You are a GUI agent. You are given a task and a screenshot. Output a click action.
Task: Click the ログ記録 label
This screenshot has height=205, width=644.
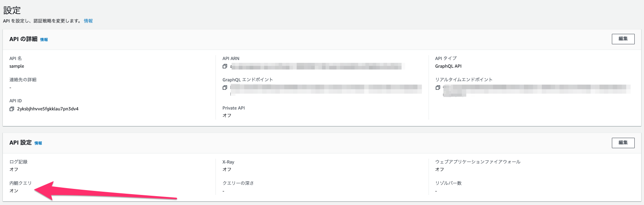(18, 162)
